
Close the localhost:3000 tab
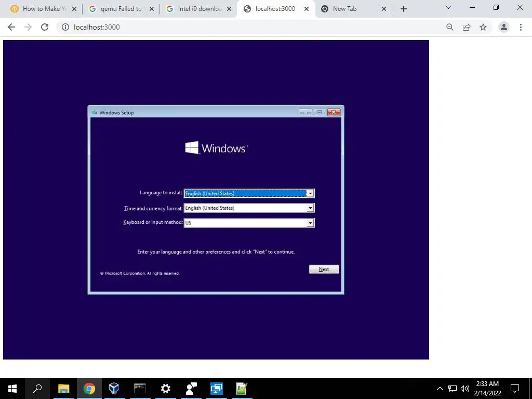pos(307,9)
